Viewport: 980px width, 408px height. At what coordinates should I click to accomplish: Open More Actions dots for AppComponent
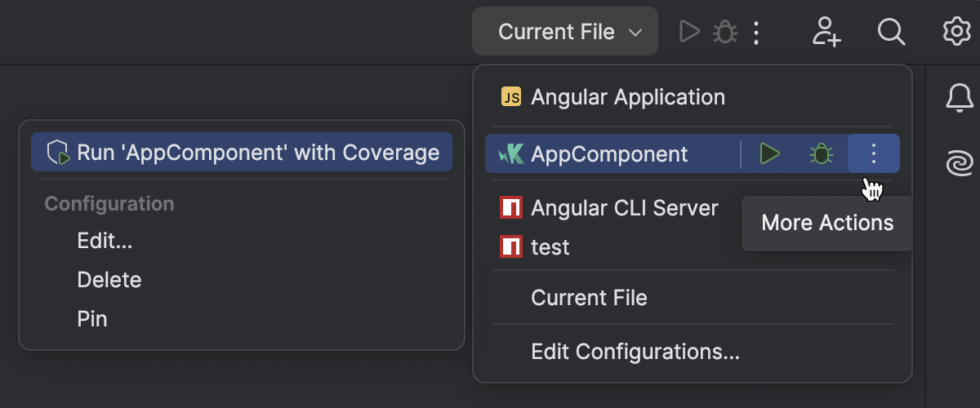click(x=874, y=153)
